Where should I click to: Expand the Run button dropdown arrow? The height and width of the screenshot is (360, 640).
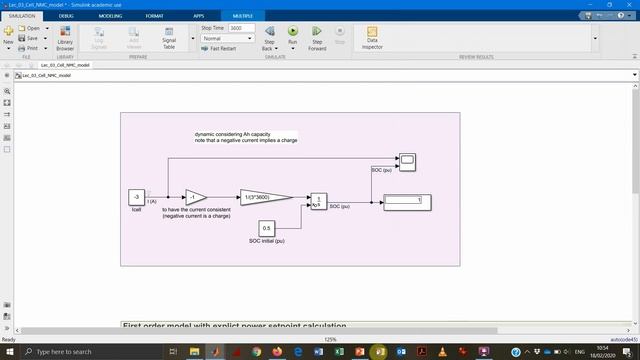tap(293, 49)
